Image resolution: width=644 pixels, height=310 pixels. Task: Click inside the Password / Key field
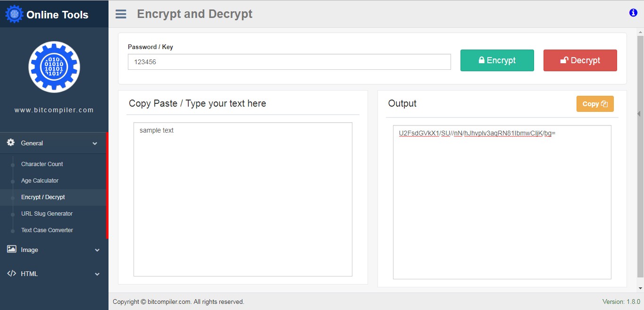[289, 61]
